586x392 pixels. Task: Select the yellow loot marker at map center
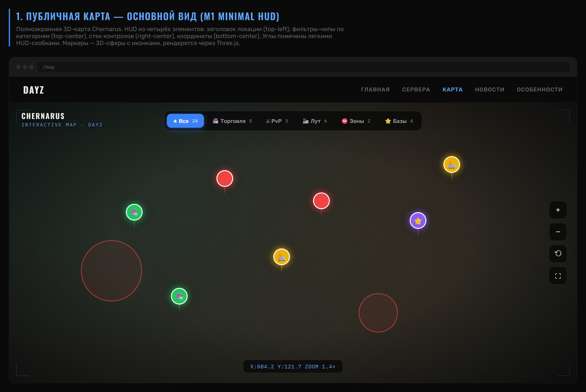pos(282,257)
